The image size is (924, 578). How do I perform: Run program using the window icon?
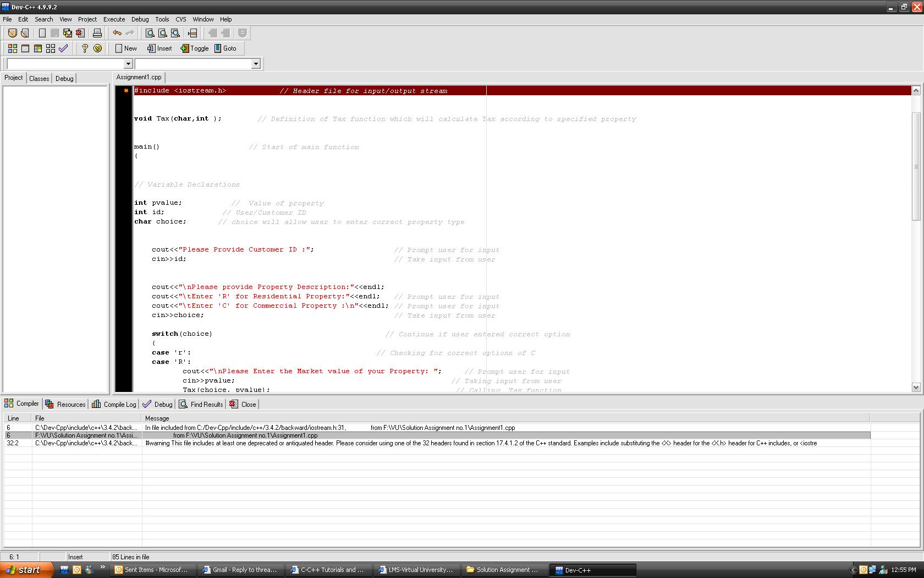[25, 48]
